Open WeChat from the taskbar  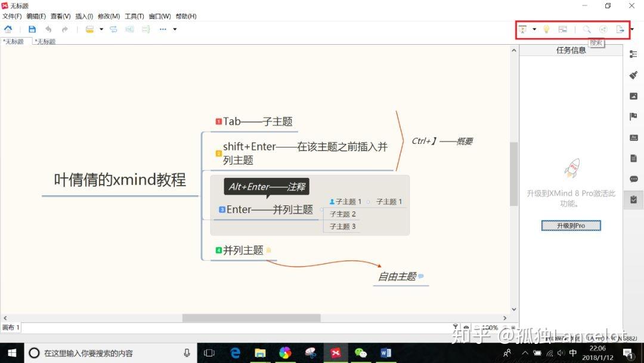360,353
